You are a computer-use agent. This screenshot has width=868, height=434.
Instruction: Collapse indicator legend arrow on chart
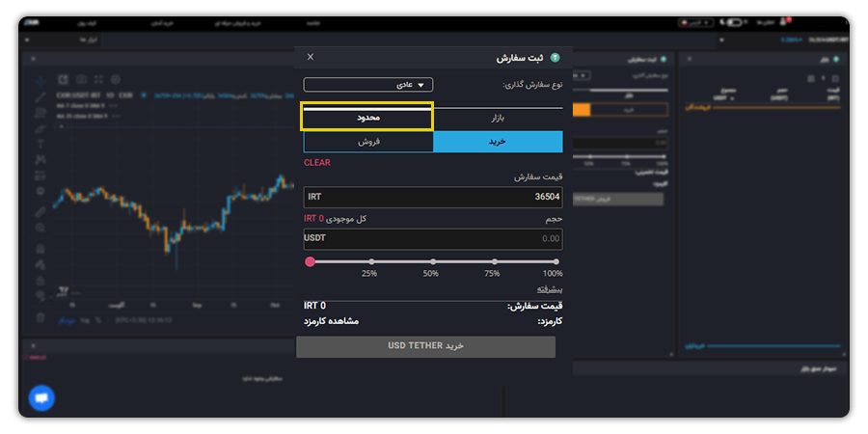pos(62,126)
